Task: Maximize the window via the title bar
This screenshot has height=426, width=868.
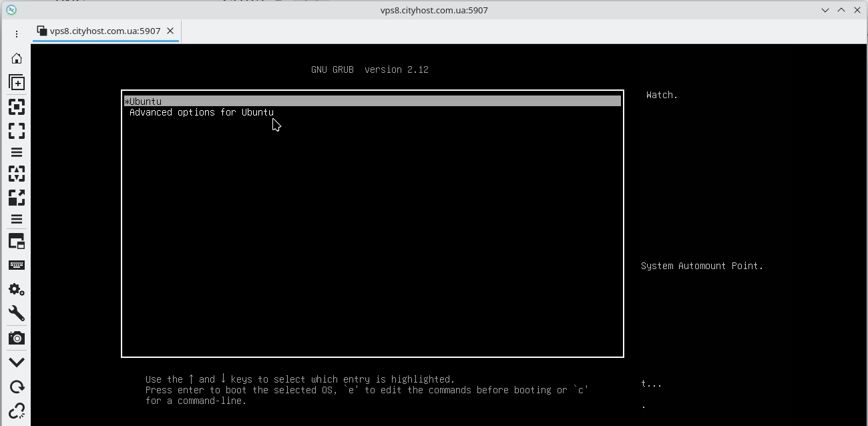Action: pos(841,10)
